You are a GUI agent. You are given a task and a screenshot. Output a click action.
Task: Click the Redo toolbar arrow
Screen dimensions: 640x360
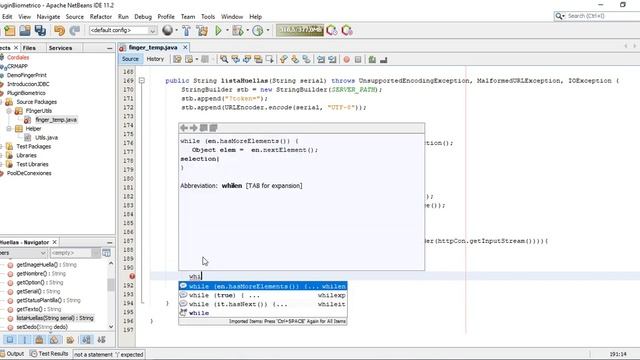click(75, 30)
